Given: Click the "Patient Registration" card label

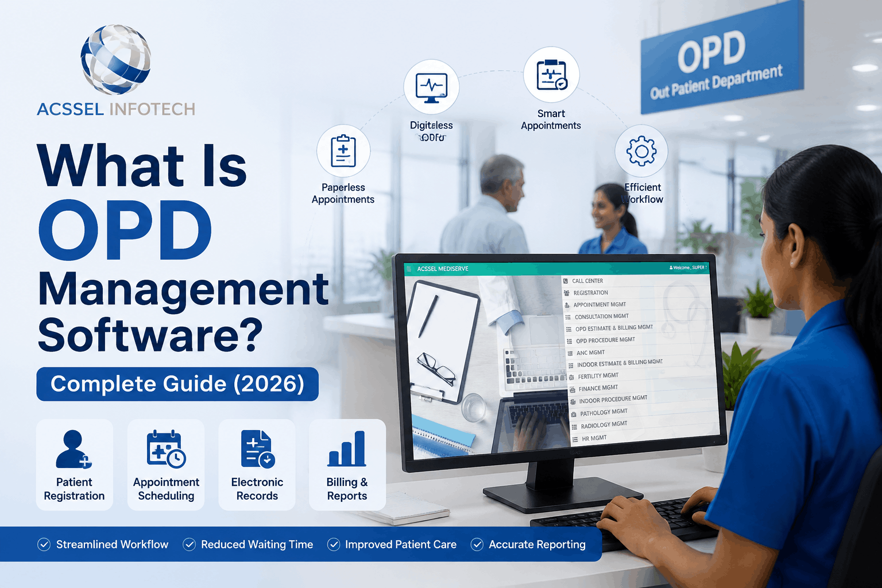Looking at the screenshot, I should (74, 489).
